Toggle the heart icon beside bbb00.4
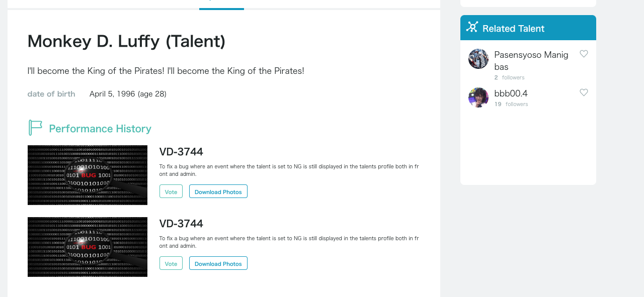The image size is (644, 297). tap(584, 92)
